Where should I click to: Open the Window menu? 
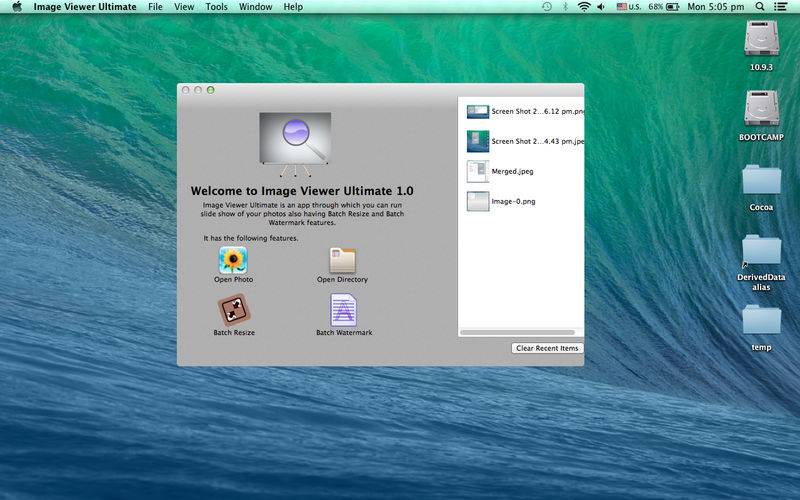pos(256,7)
